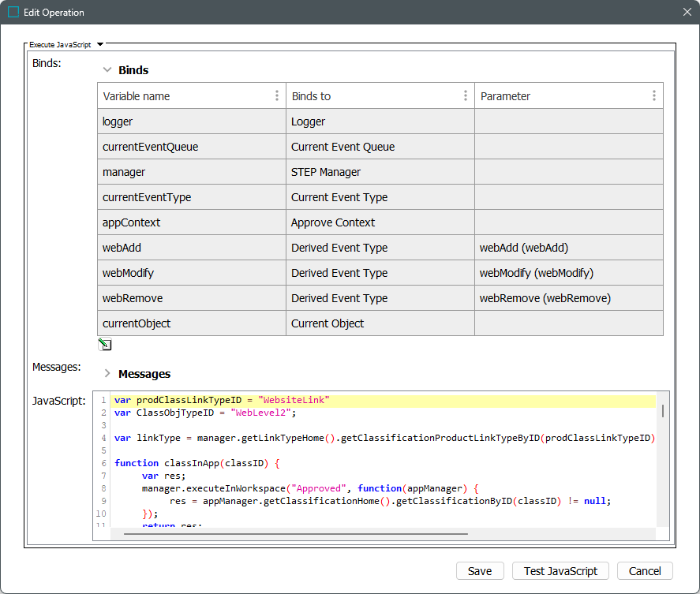
Task: Click the Test JavaScript button
Action: click(x=561, y=571)
